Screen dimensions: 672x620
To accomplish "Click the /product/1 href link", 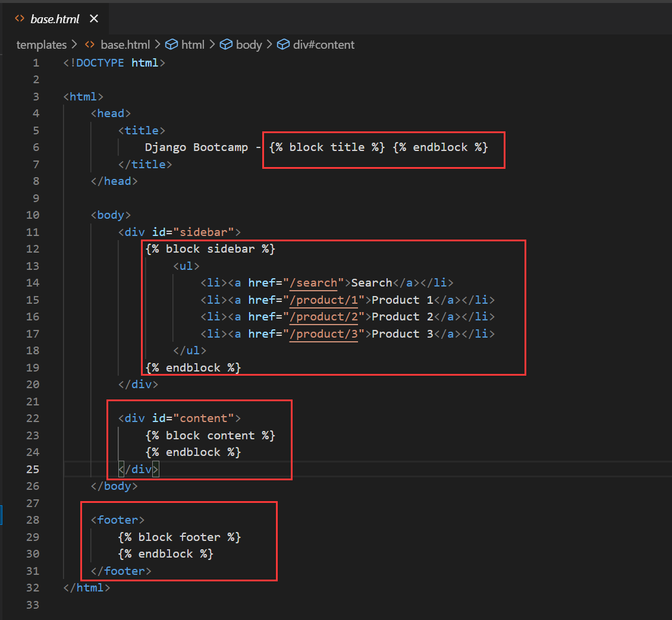I will click(324, 300).
